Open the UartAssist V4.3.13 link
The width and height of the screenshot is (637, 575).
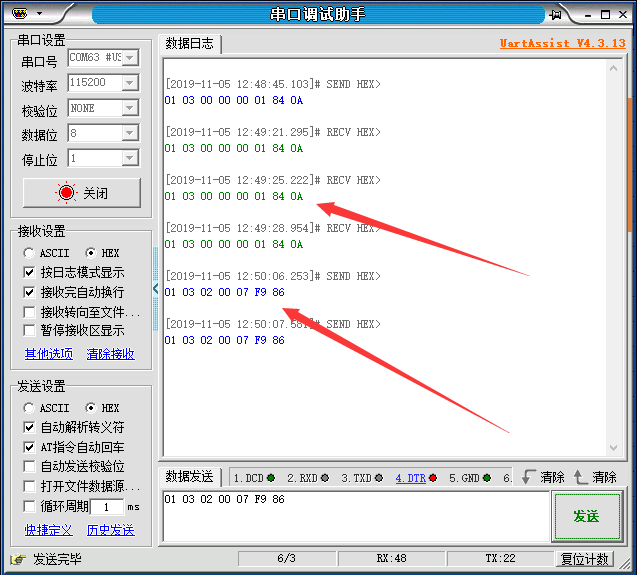click(563, 43)
